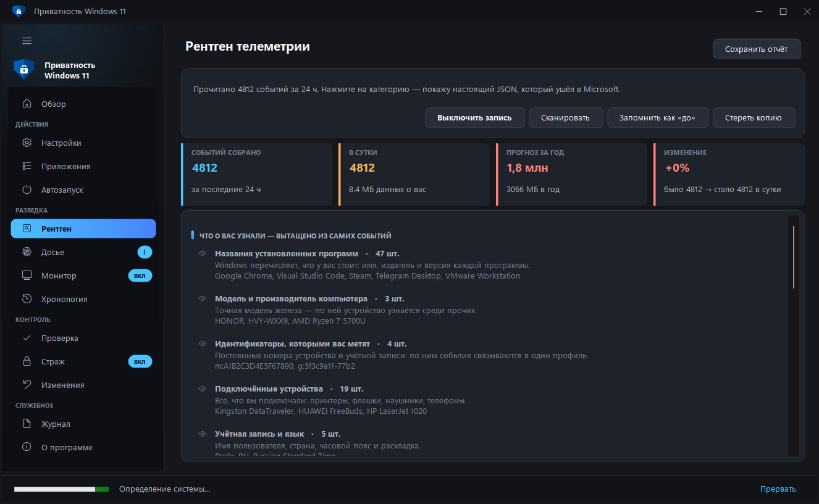
Task: Click Выключить запись
Action: [475, 117]
